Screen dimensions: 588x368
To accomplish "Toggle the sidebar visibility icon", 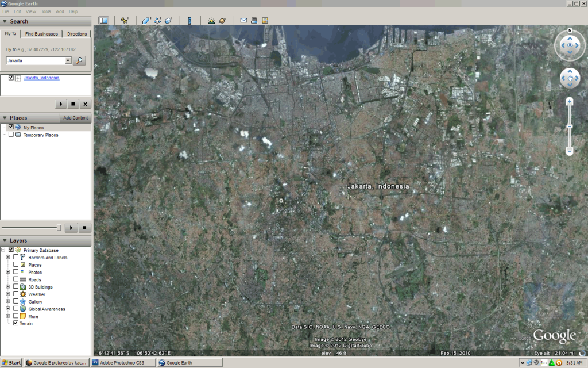I will 103,21.
